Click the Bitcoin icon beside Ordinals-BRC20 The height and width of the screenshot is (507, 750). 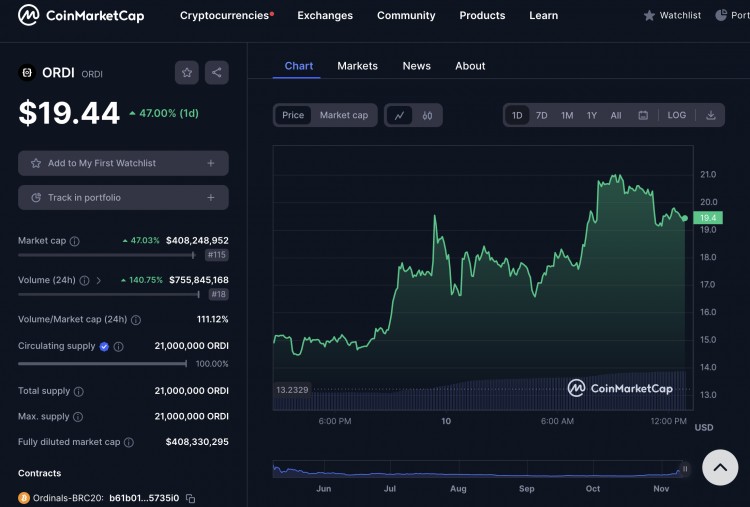click(x=24, y=498)
